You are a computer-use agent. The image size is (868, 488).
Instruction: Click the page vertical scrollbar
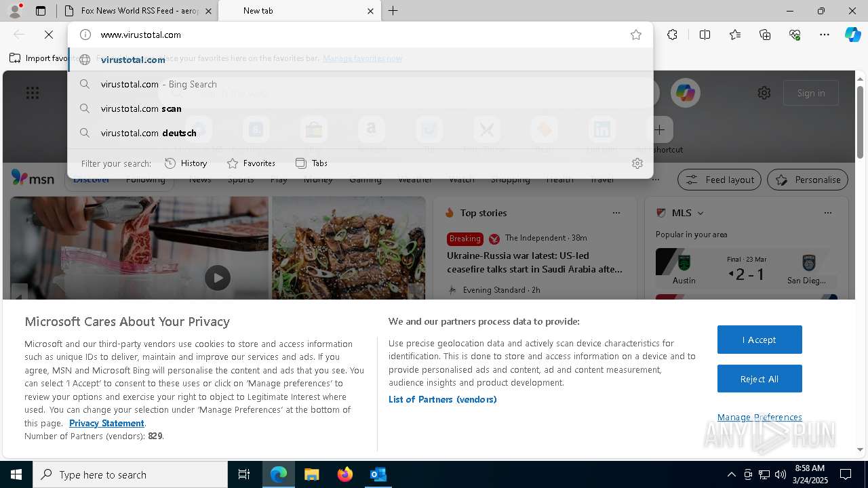click(x=860, y=122)
